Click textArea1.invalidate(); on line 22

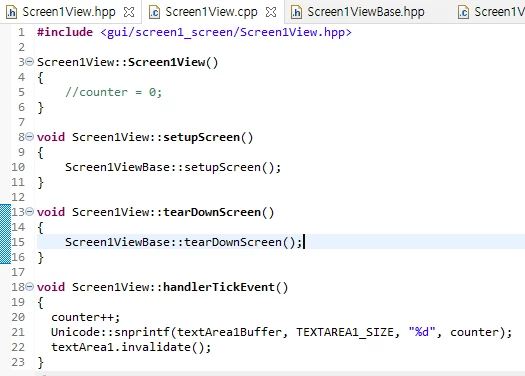(131, 347)
